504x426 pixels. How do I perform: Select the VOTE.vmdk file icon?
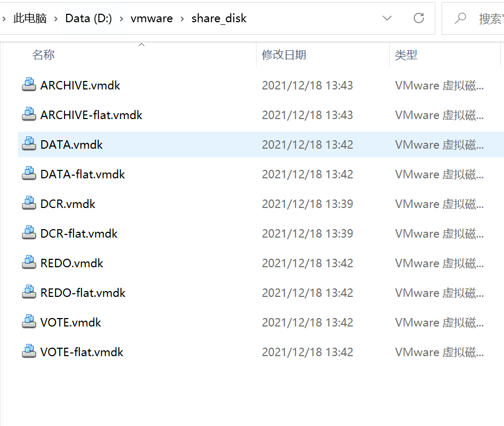29,321
